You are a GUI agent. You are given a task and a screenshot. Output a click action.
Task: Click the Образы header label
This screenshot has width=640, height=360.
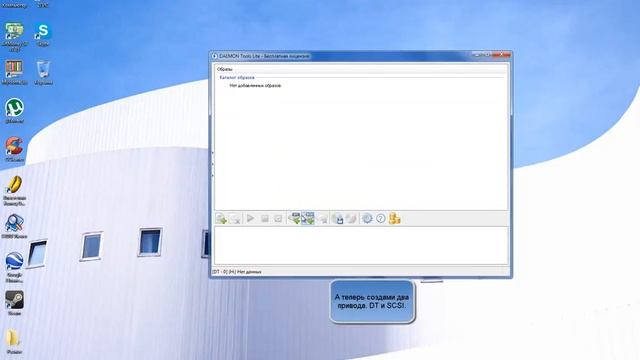(224, 69)
